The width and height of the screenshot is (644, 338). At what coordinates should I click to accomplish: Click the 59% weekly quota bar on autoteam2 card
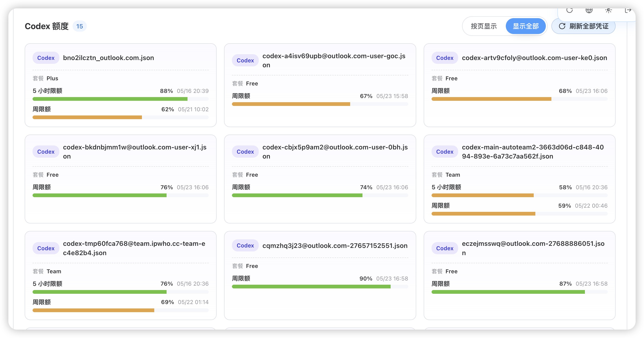click(520, 214)
